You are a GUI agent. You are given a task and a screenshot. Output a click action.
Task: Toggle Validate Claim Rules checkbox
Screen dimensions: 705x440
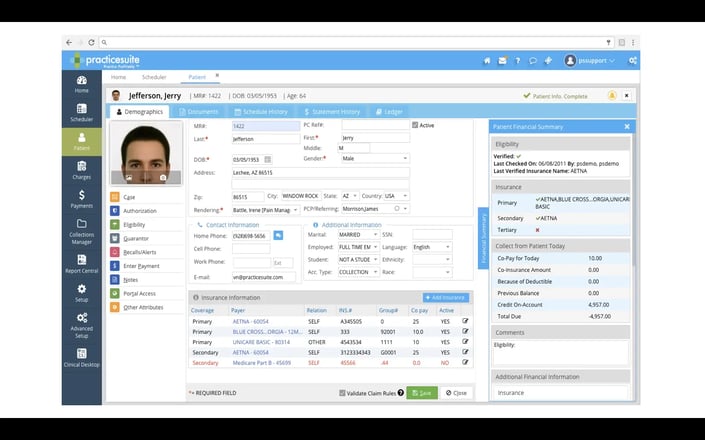342,393
